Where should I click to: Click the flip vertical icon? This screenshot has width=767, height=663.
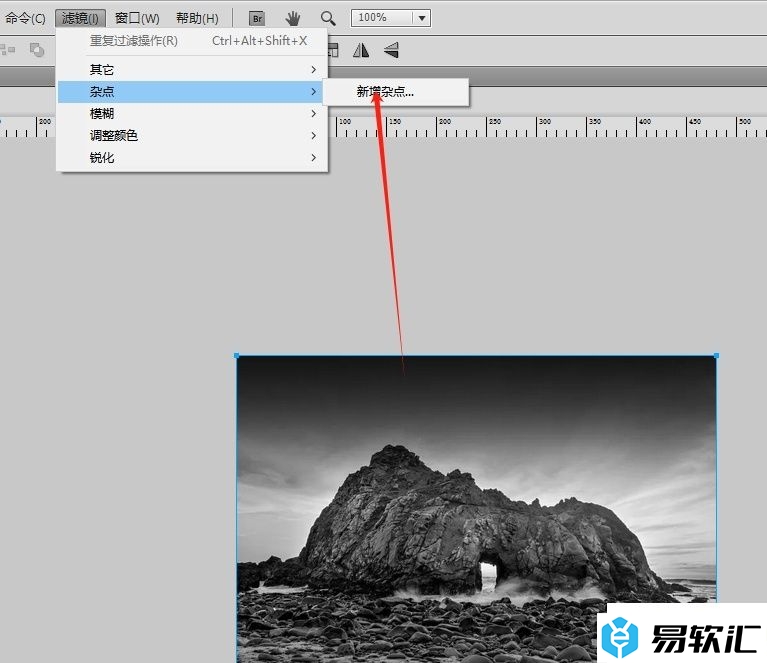point(391,49)
